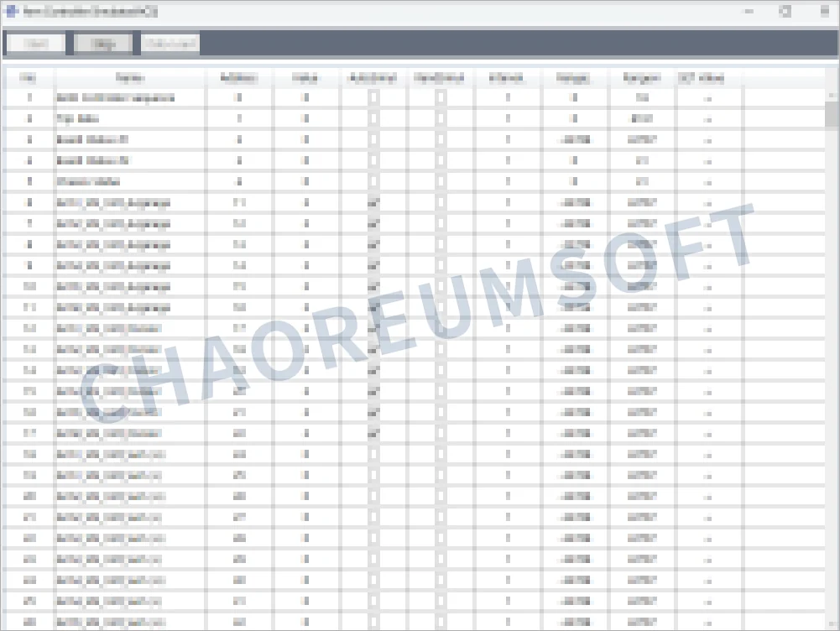This screenshot has width=840, height=631.
Task: Tick the first checkbox in table row 20
Action: pyautogui.click(x=374, y=496)
